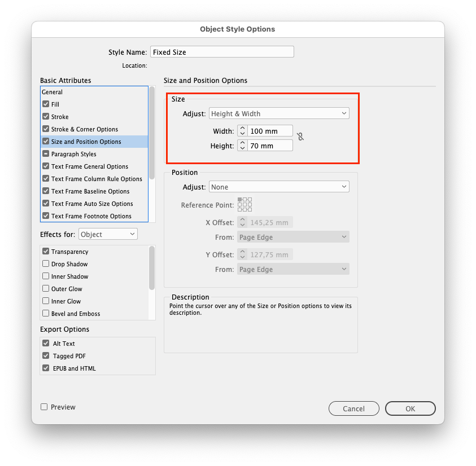Viewport: 476px width, 466px height.
Task: Open the Size Adjust dropdown
Action: [x=279, y=113]
